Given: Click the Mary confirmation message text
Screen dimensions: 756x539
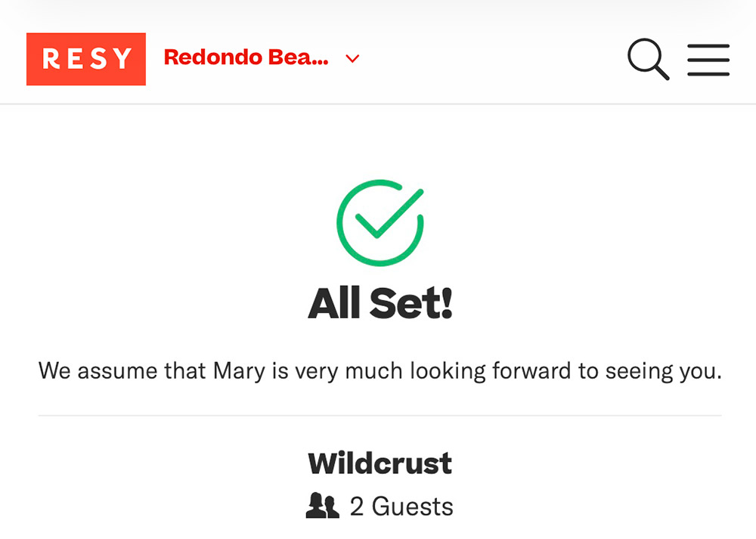Looking at the screenshot, I should 380,371.
